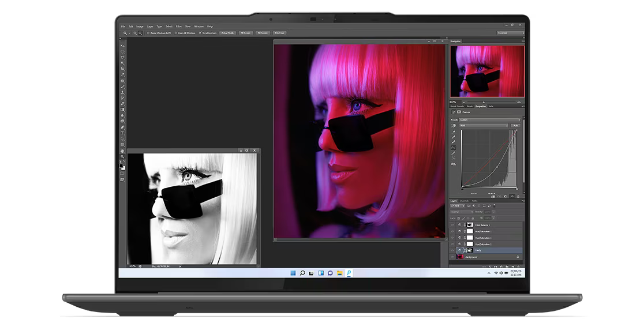Select the Pen tool
Screen dimensions: 644x327
click(122, 127)
